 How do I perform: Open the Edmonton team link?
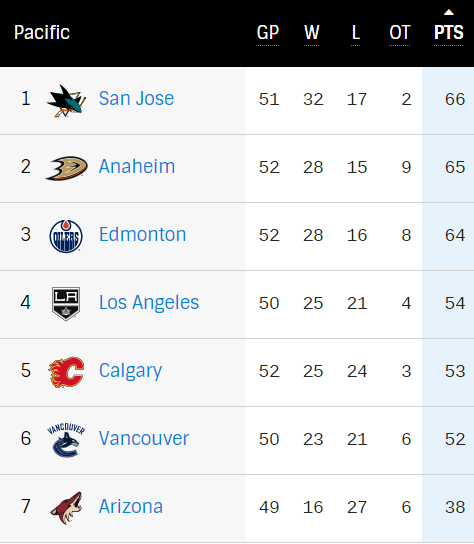[143, 235]
